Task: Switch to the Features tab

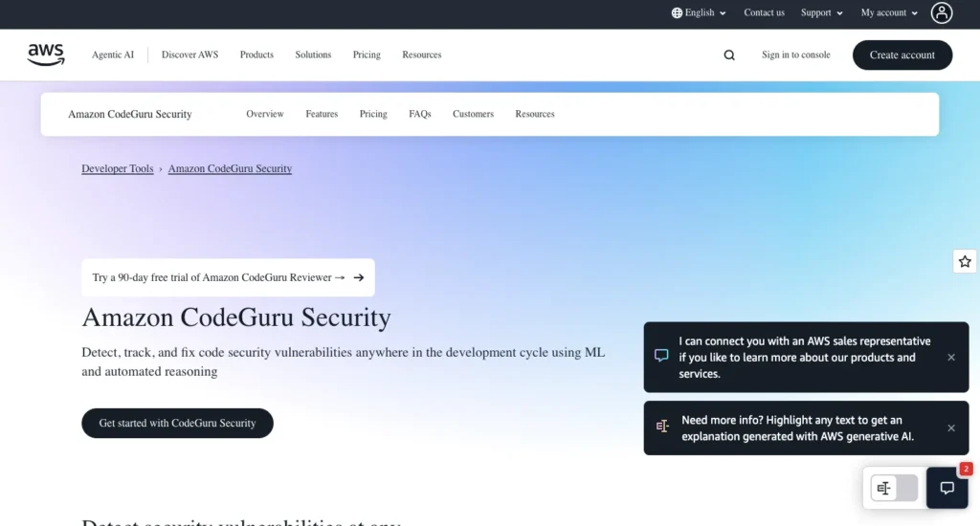Action: [322, 114]
